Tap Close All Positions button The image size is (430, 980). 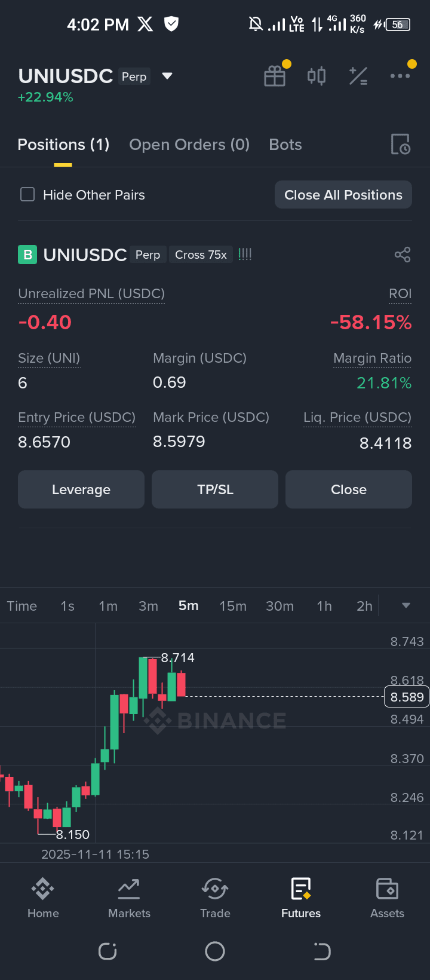click(x=343, y=195)
